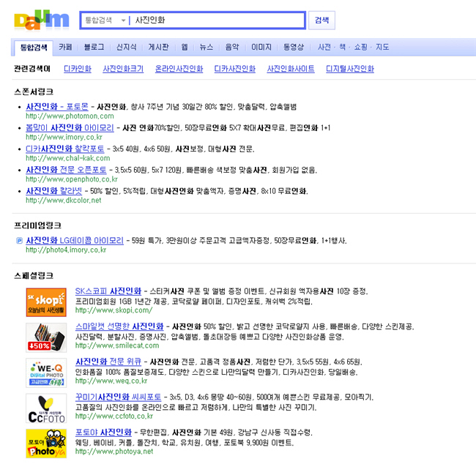The width and height of the screenshot is (476, 464).
Task: Open sponsor link 사진인화 칼라넷
Action: coord(53,191)
